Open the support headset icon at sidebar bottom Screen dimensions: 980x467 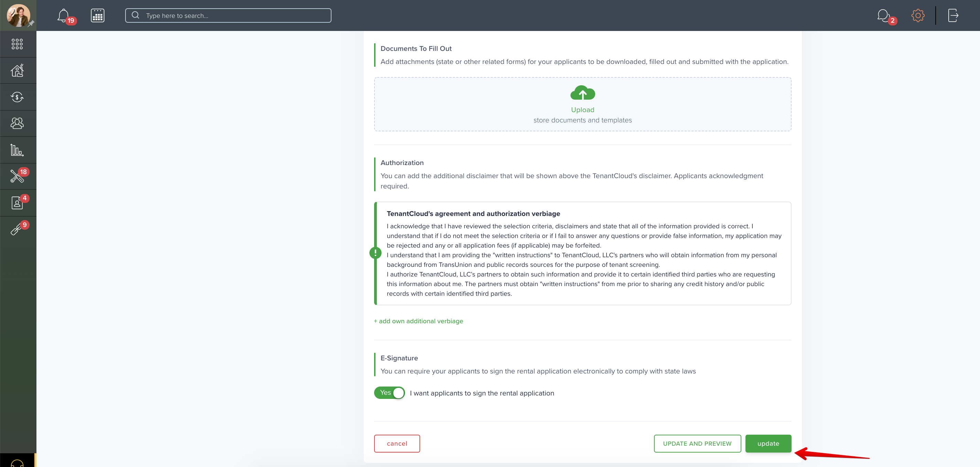(17, 463)
